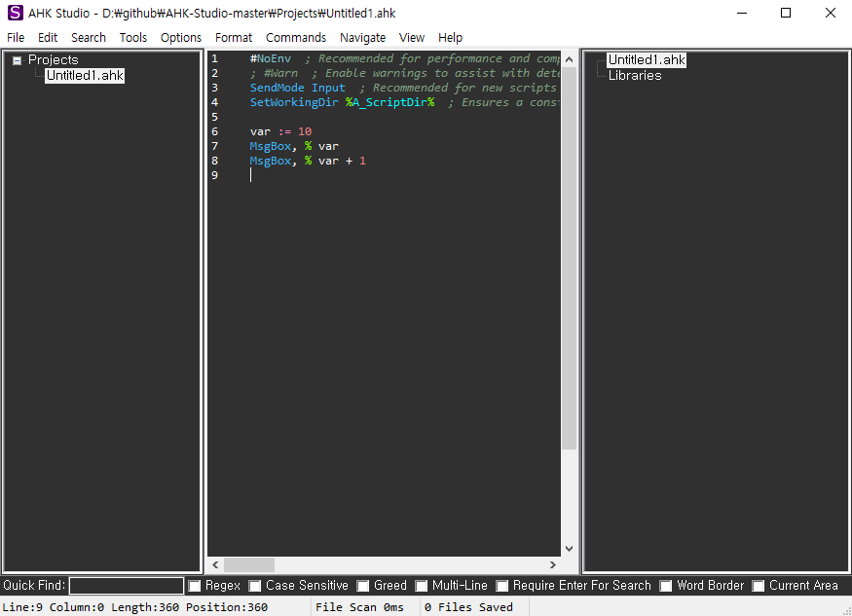This screenshot has height=616, width=852.
Task: Enable the Regex checkbox
Action: [x=195, y=586]
